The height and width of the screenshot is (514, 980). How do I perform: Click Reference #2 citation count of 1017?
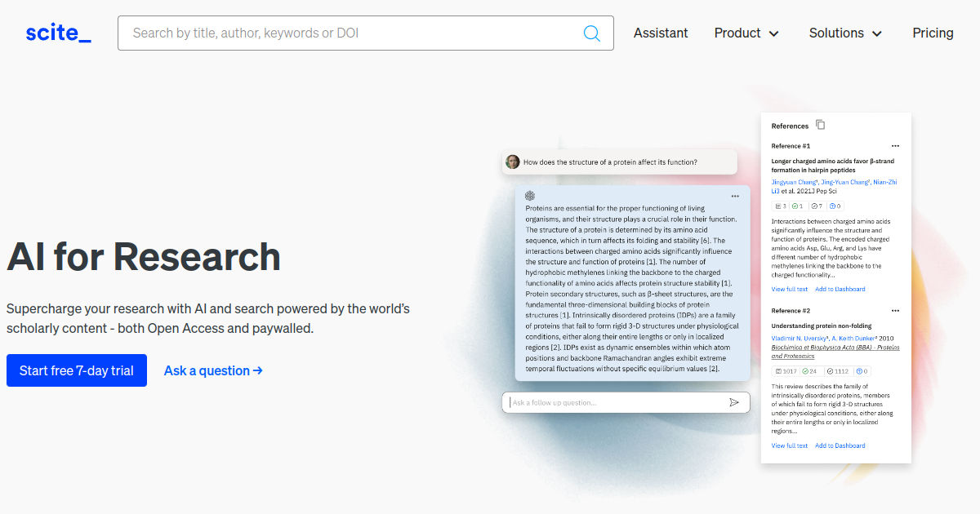tap(786, 371)
